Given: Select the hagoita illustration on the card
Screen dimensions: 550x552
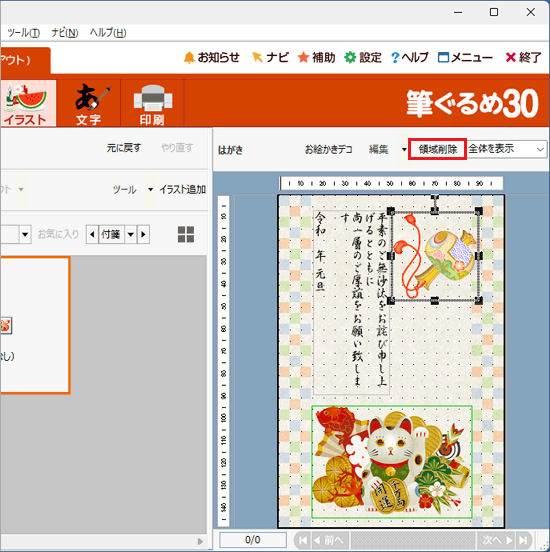Looking at the screenshot, I should coord(435,256).
